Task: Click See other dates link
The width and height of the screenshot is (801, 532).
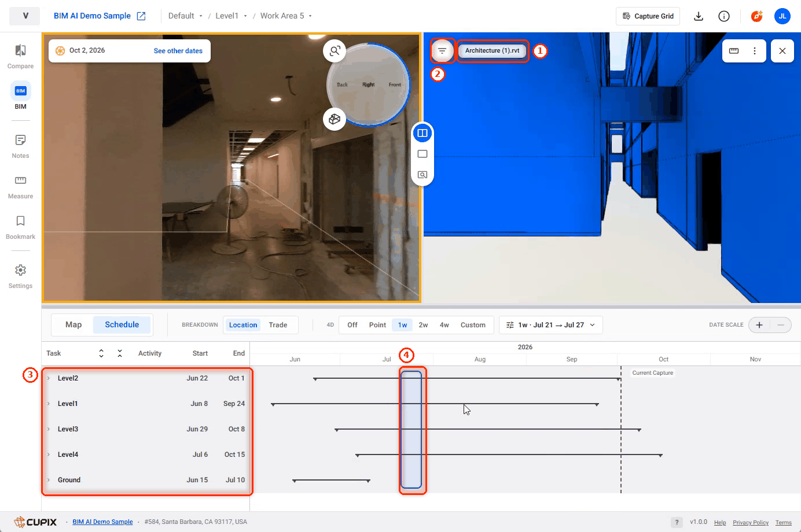Action: click(x=178, y=51)
